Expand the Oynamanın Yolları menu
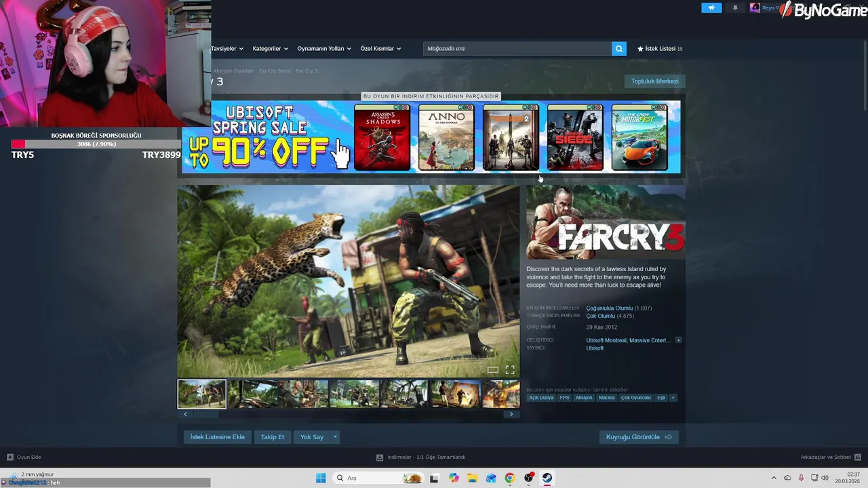Image resolution: width=868 pixels, height=488 pixels. point(324,49)
